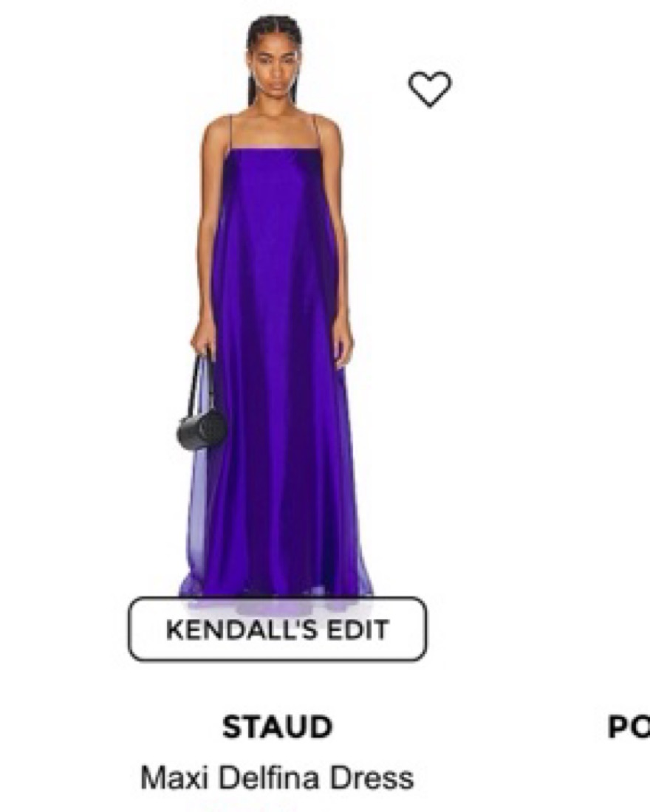Viewport: 650px width, 812px height.
Task: Open the purple maxi dress product photo
Action: click(x=276, y=306)
